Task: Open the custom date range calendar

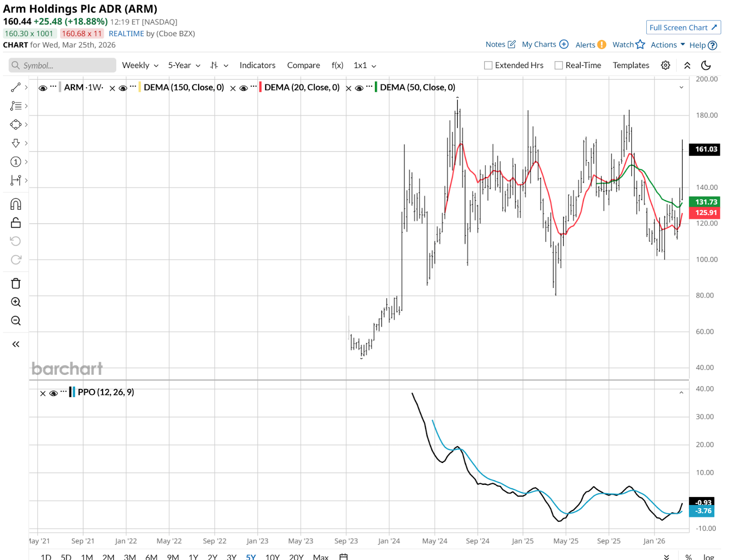Action: [344, 557]
